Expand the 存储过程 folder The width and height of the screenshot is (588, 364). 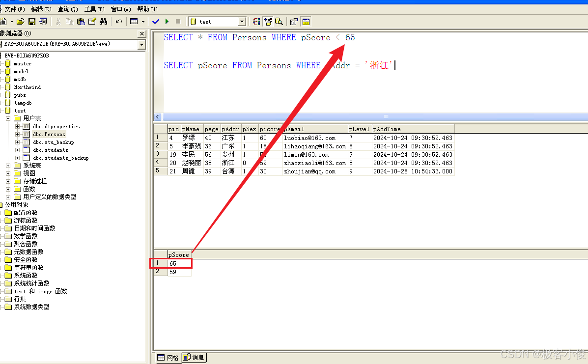(8, 181)
